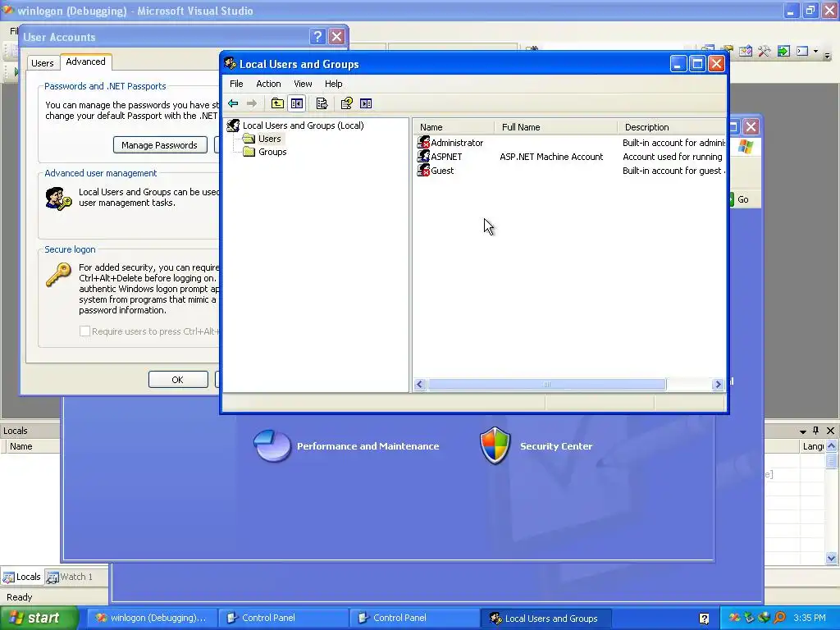Click the magnifier icon in the system tray
840x630 pixels.
pyautogui.click(x=780, y=618)
